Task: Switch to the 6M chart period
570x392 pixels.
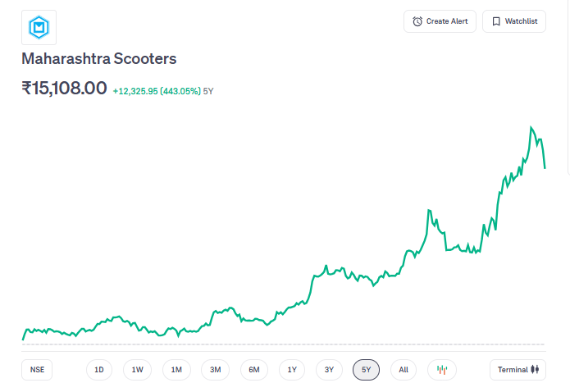Action: click(x=254, y=370)
